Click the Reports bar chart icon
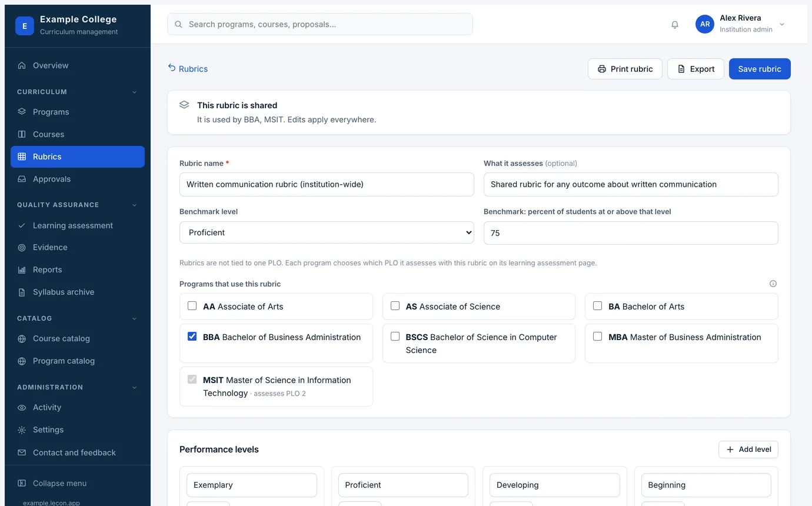Screen dimensions: 812x506 click(22, 270)
